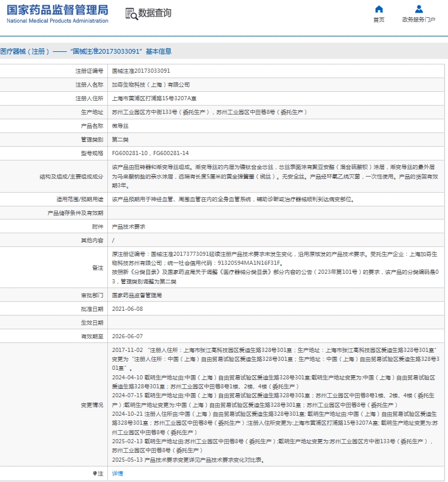The image size is (448, 482).
Task: Select management class 第二类
Action: point(121,140)
